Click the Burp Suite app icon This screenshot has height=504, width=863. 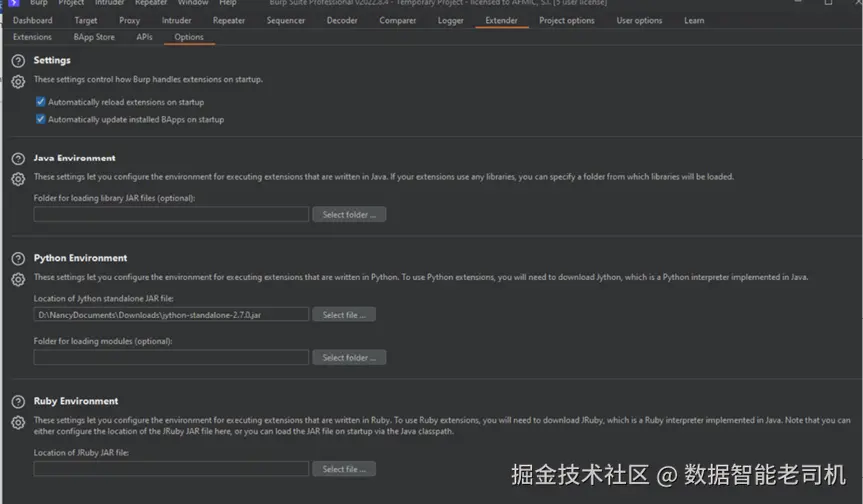tap(14, 3)
